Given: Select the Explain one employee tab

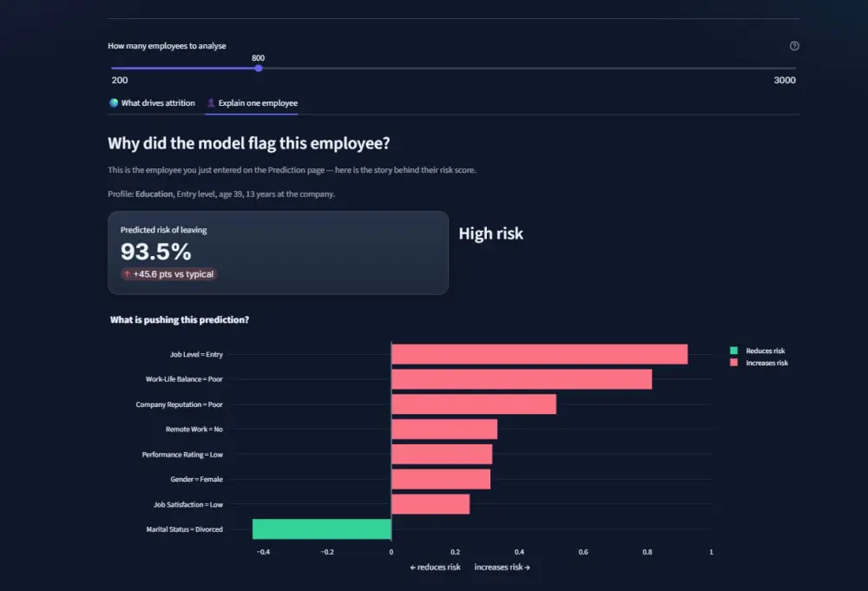Looking at the screenshot, I should (x=252, y=103).
